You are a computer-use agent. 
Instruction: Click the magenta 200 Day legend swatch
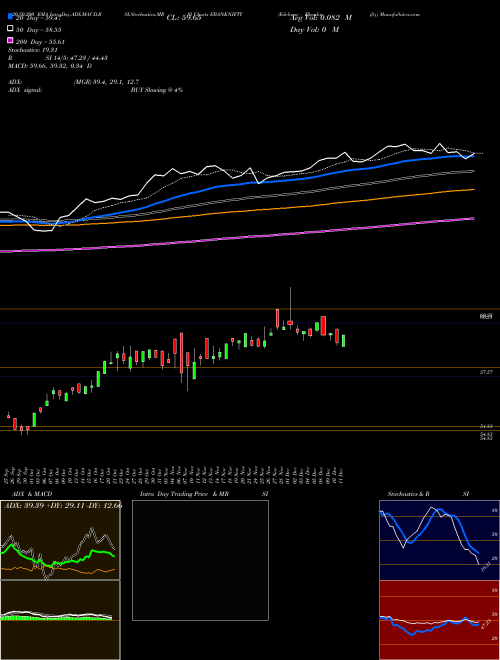[x=10, y=41]
